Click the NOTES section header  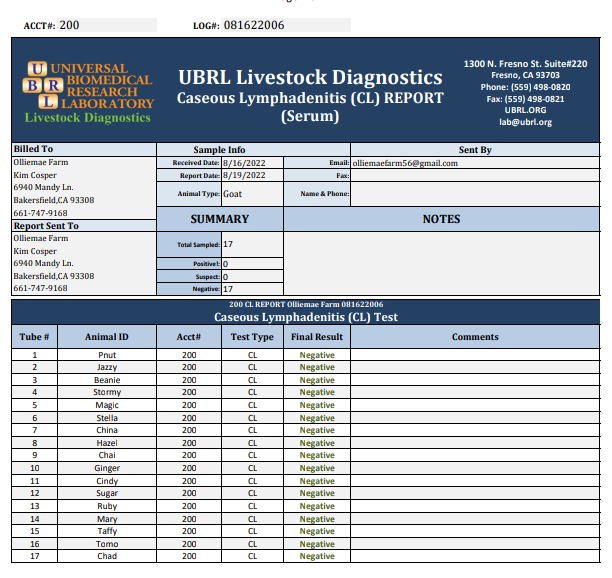tap(441, 219)
